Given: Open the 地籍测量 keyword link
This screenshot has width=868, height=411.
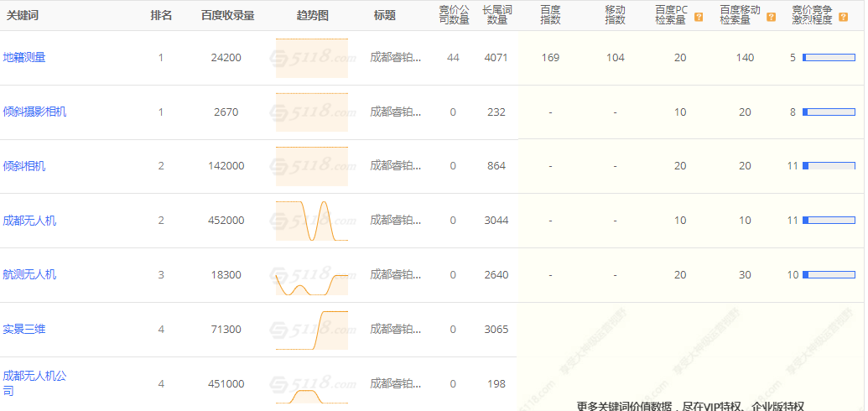Looking at the screenshot, I should (24, 57).
